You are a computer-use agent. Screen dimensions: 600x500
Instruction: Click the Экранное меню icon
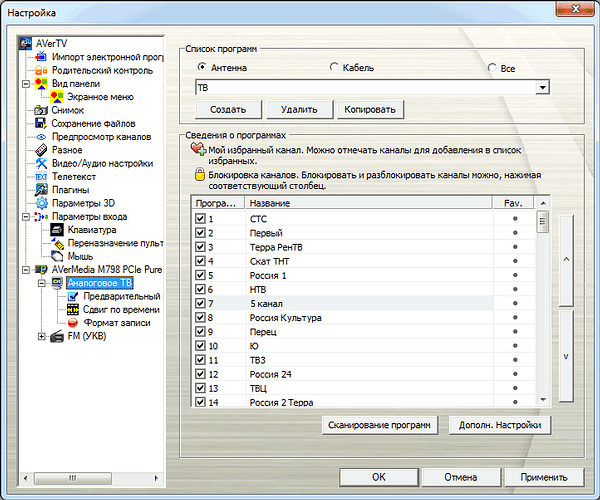coord(57,97)
